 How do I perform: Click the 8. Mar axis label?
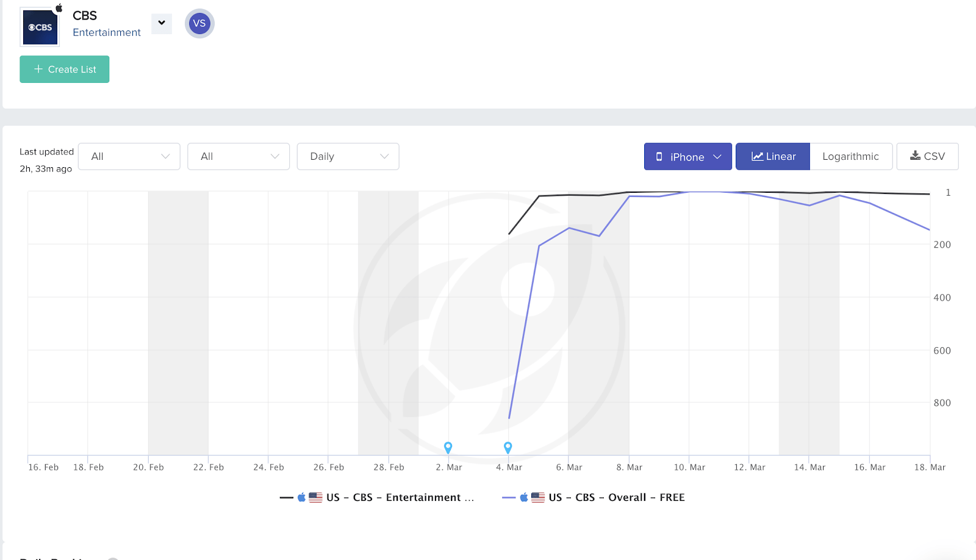pyautogui.click(x=630, y=467)
